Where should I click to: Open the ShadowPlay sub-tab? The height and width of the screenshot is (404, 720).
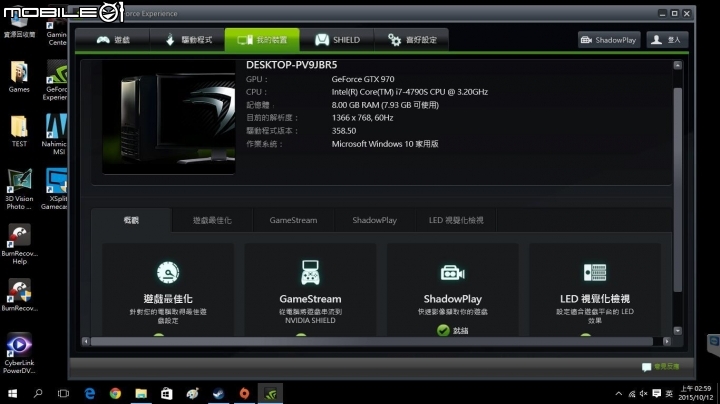(375, 220)
